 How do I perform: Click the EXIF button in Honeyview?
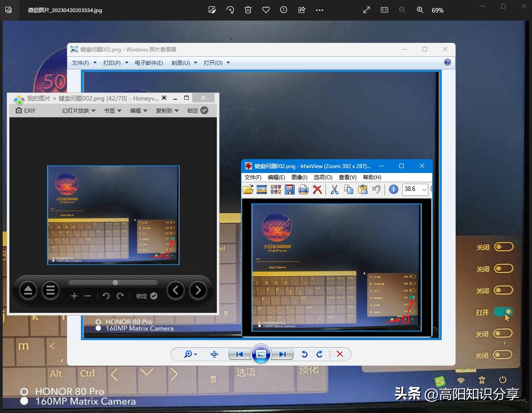tap(25, 110)
